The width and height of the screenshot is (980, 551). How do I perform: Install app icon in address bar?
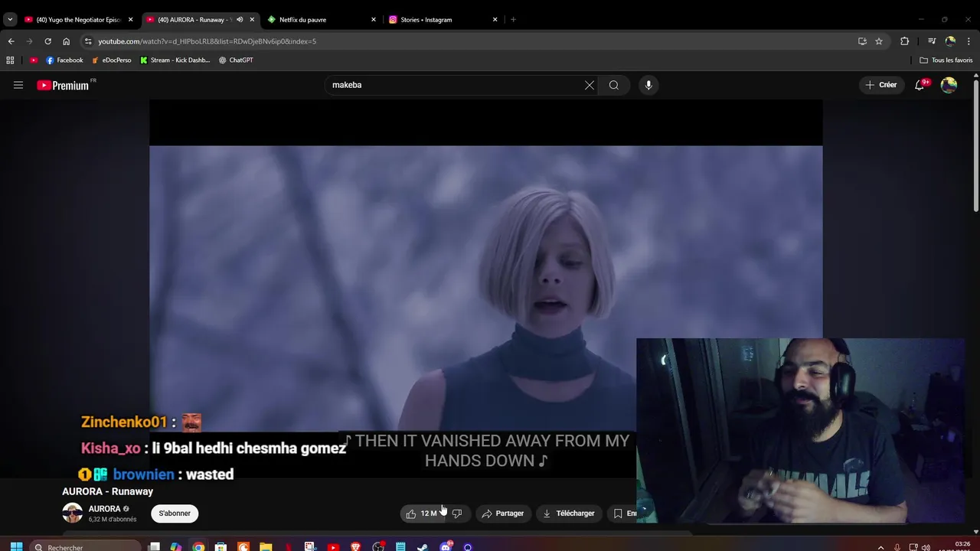click(862, 41)
